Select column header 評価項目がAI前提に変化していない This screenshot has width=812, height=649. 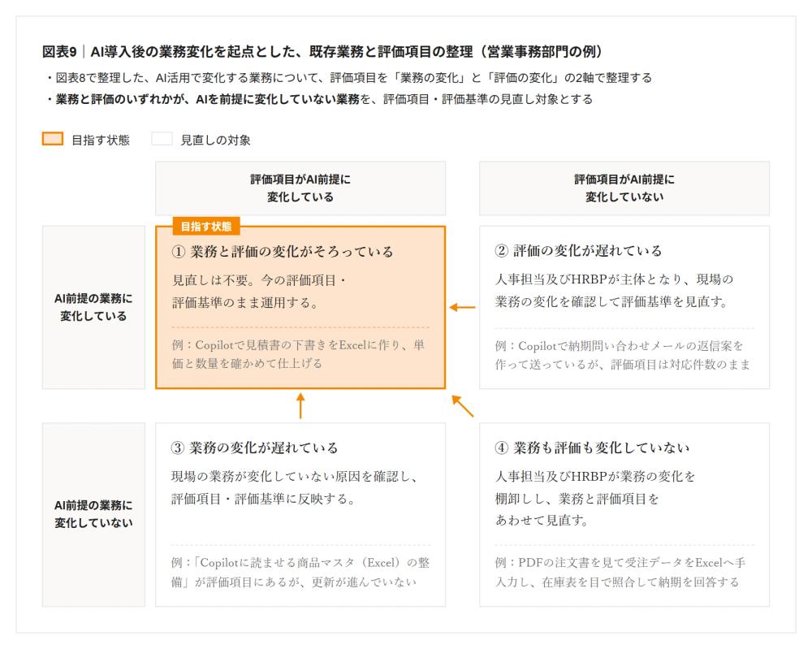[624, 188]
